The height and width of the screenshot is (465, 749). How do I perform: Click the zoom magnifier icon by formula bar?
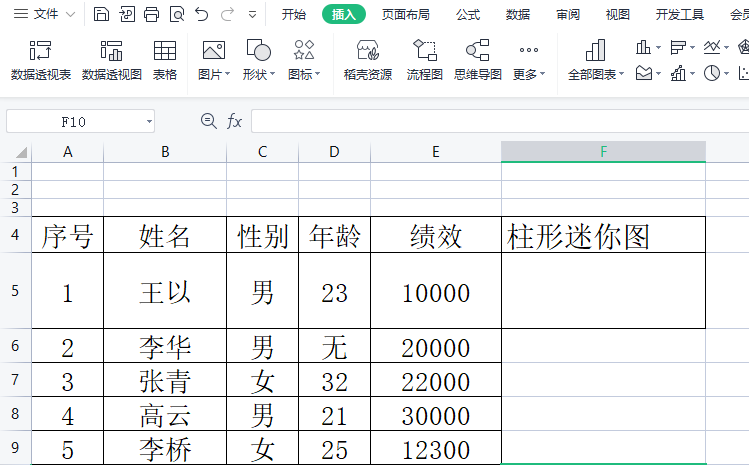click(209, 121)
